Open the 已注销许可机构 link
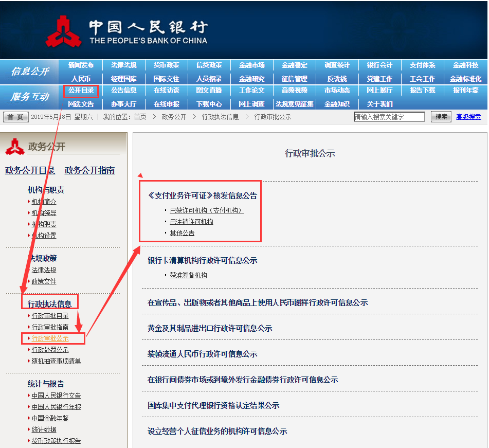Screen dimensions: 489x448 tap(191, 222)
